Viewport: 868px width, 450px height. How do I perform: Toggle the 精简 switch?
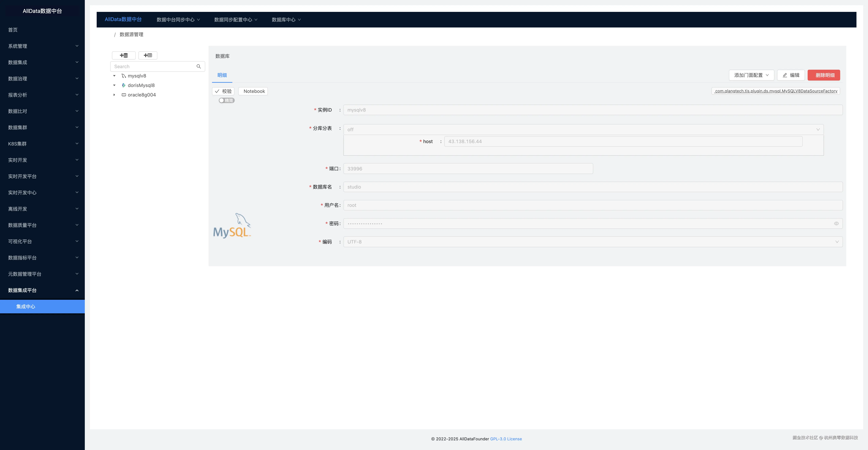point(226,100)
